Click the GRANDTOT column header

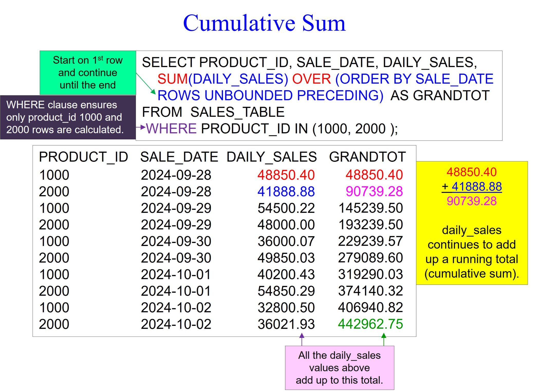tap(367, 157)
